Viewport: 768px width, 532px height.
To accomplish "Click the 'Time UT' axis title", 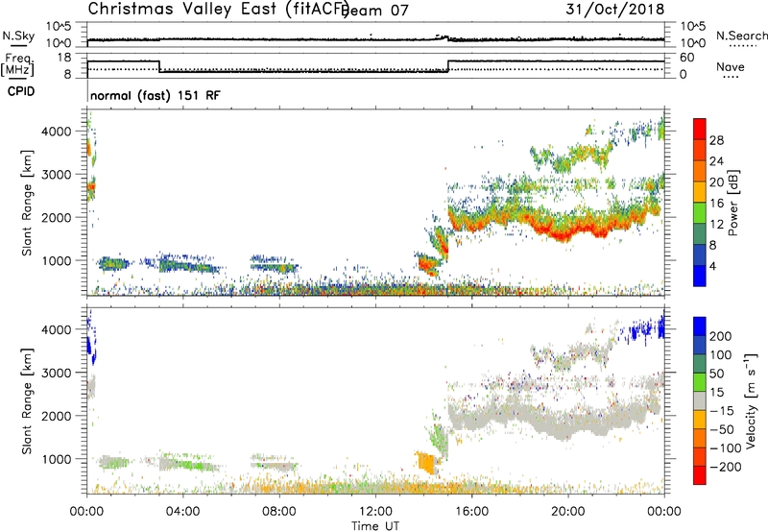I will (x=375, y=526).
